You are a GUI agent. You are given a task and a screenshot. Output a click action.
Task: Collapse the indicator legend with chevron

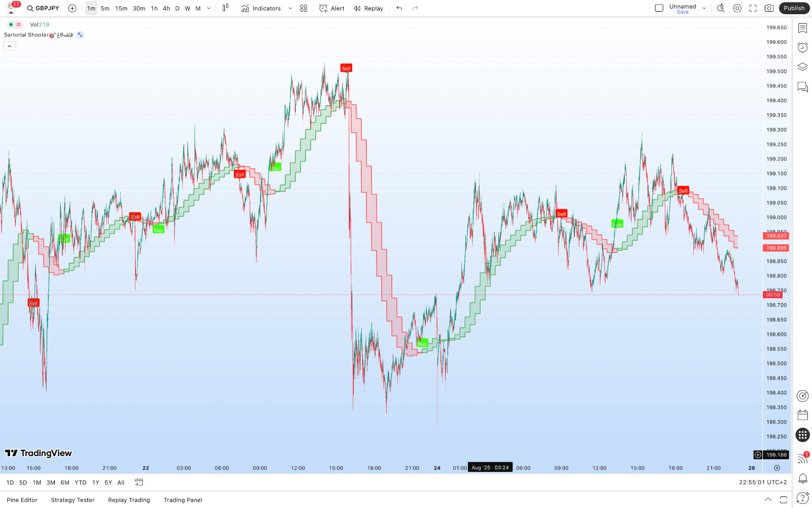[10, 46]
